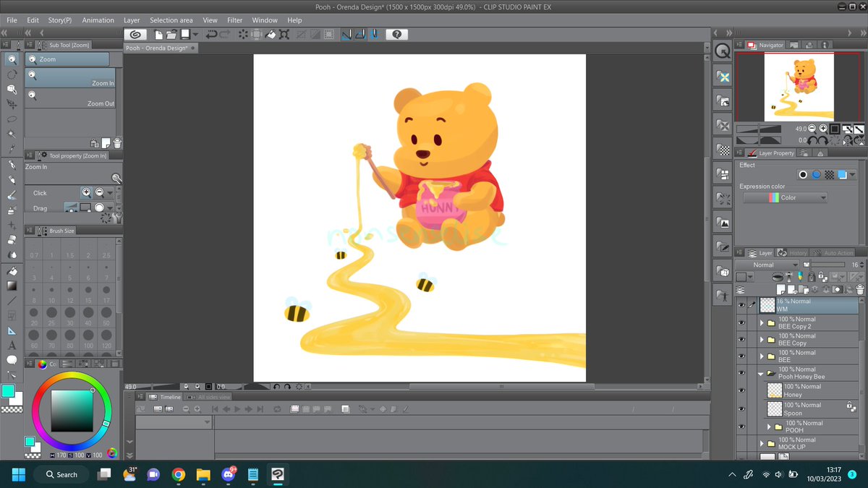Expand the MOCK UP folder
The width and height of the screenshot is (868, 488).
tap(762, 443)
